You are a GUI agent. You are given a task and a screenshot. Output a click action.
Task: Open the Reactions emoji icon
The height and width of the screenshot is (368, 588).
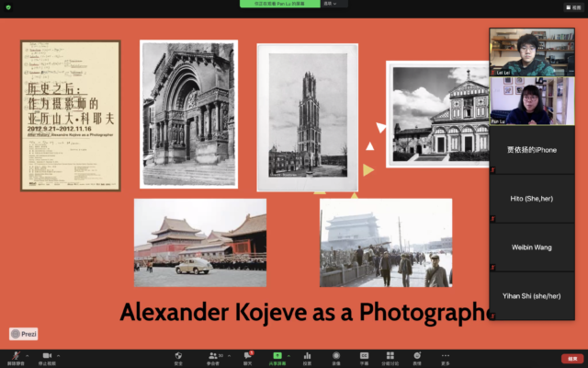[417, 355]
